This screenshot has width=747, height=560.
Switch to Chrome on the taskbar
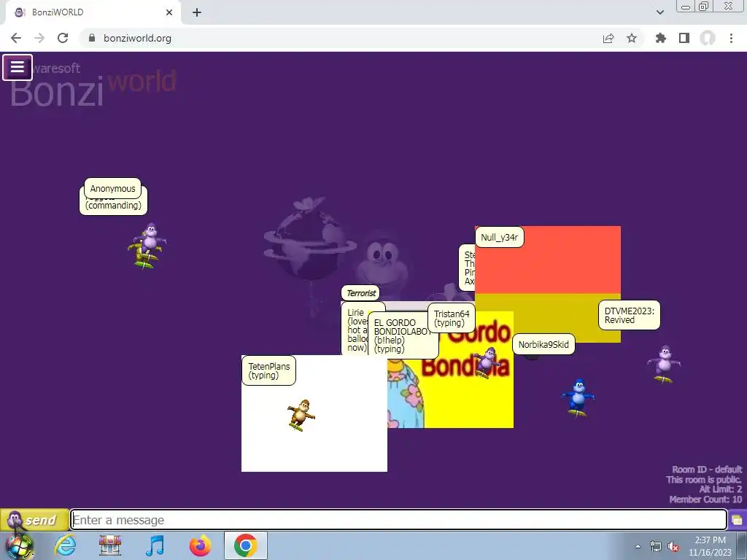click(245, 545)
